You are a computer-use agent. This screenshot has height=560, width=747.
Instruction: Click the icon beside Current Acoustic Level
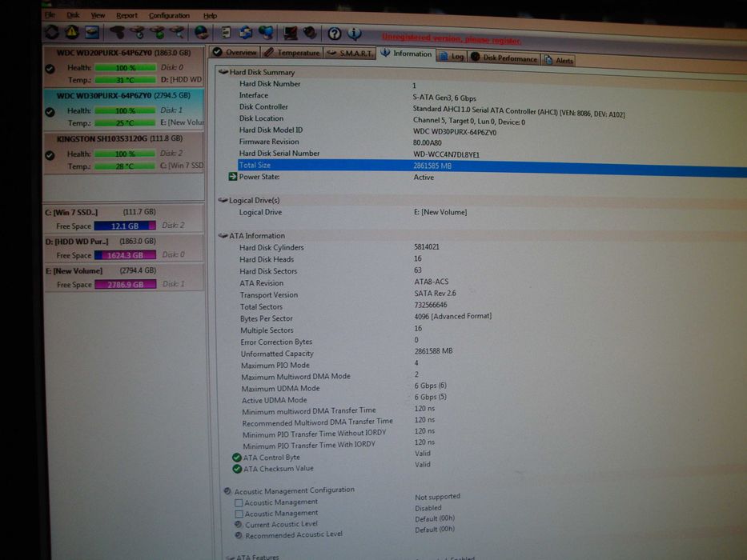point(239,524)
